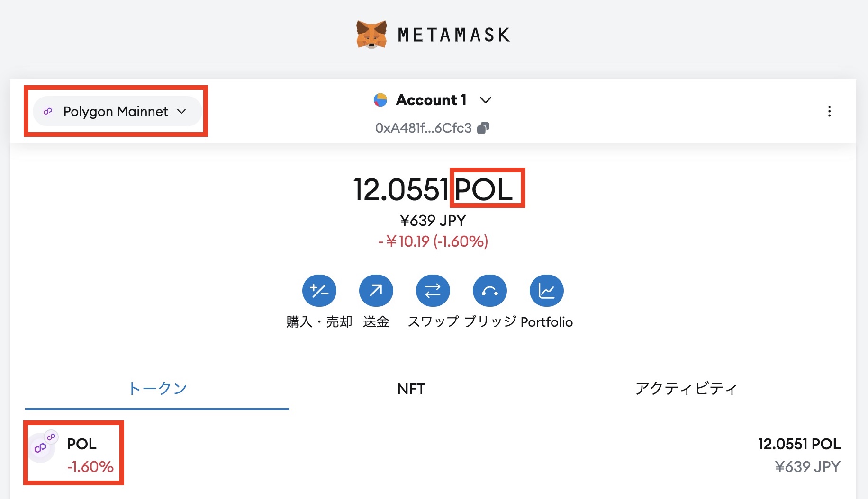868x499 pixels.
Task: Switch to the NFT tab
Action: click(x=411, y=389)
